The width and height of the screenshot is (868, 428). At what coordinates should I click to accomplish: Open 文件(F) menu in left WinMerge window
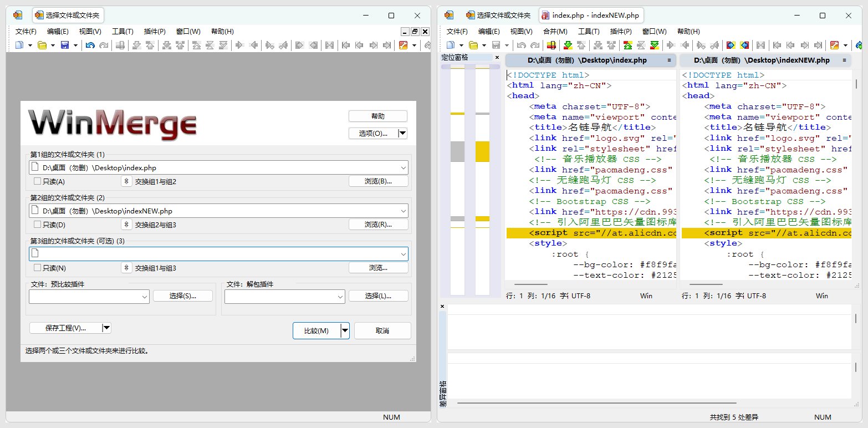click(26, 32)
